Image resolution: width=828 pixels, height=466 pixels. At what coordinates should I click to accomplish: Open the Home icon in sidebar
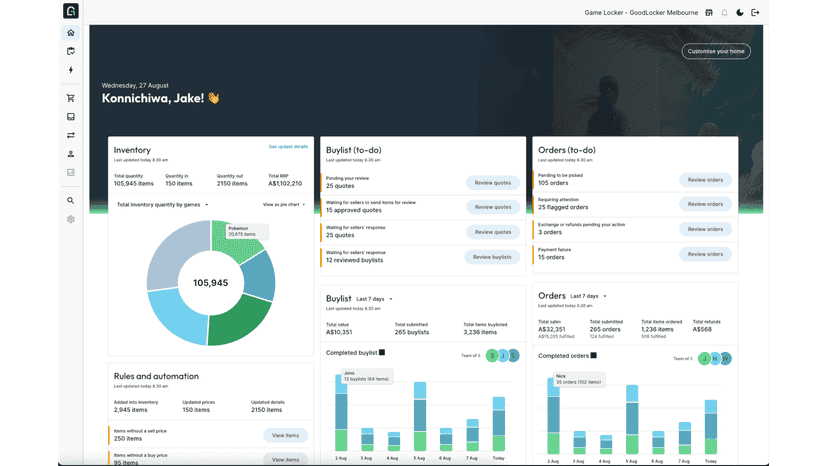click(x=71, y=33)
